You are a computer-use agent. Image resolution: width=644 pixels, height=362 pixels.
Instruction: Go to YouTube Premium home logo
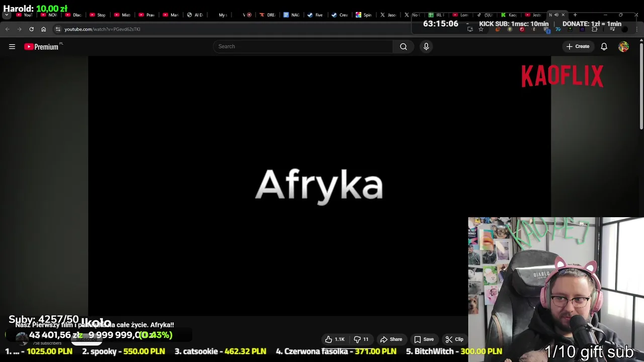(41, 47)
